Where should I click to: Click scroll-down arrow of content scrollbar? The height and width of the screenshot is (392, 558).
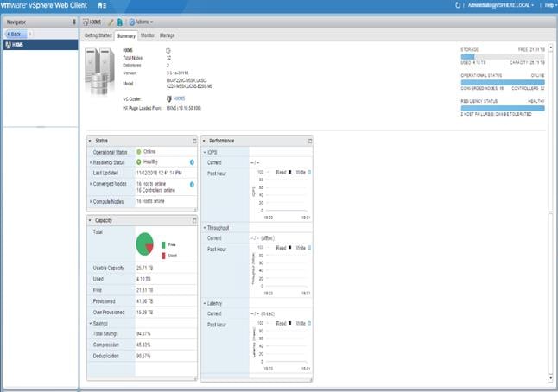pos(551,378)
